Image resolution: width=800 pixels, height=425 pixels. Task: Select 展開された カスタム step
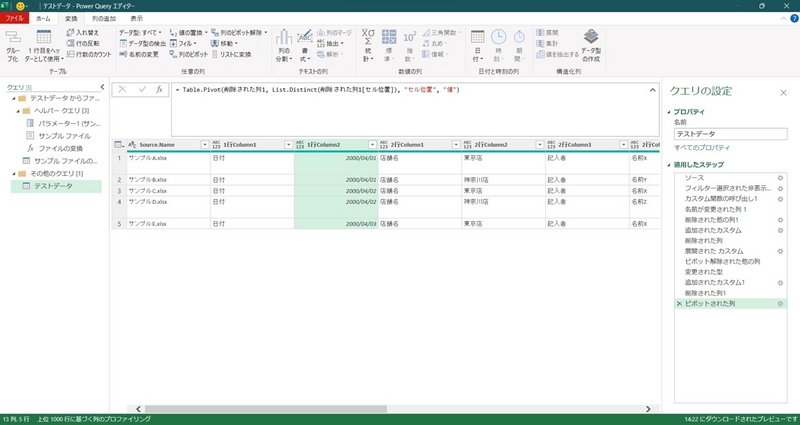(714, 252)
